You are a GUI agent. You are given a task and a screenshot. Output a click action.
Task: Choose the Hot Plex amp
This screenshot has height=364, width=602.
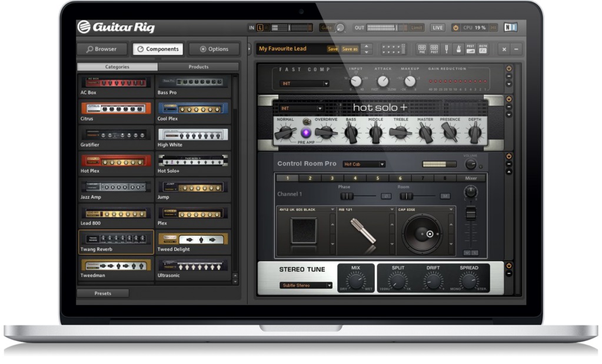(x=116, y=164)
